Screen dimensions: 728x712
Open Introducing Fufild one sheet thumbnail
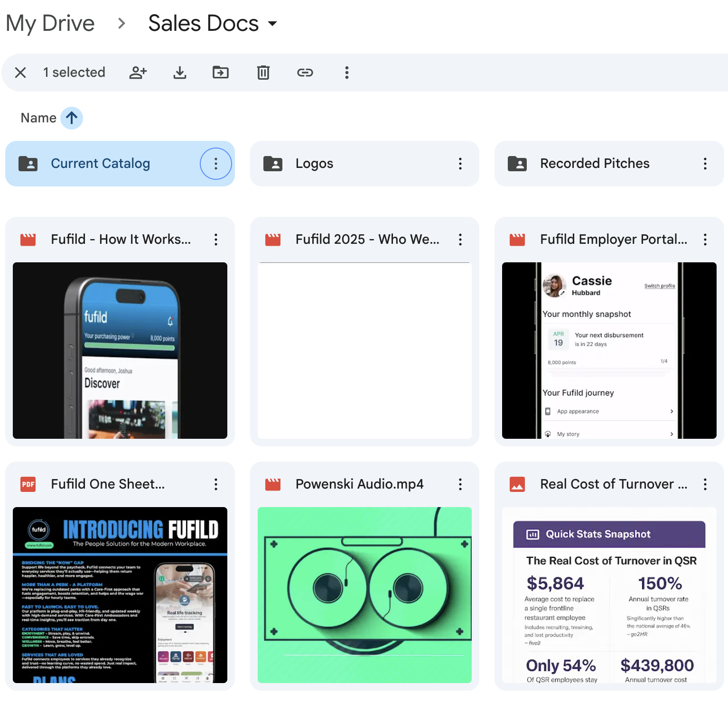coord(120,595)
